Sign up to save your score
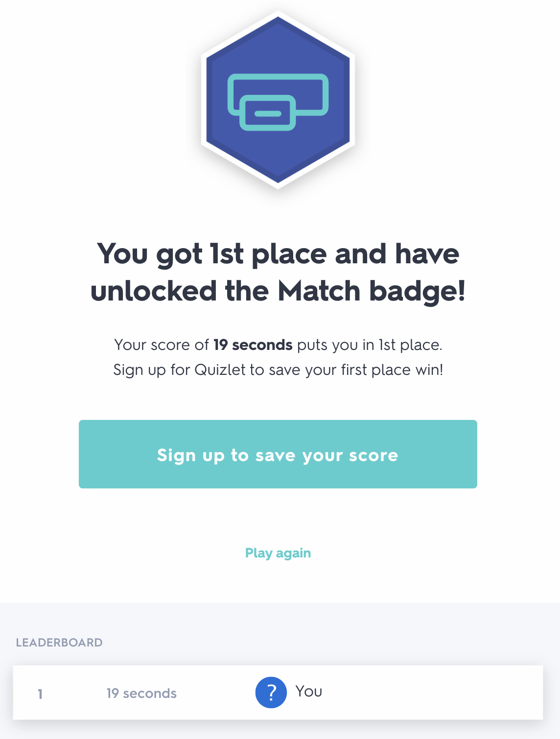The height and width of the screenshot is (739, 560). pyautogui.click(x=278, y=454)
